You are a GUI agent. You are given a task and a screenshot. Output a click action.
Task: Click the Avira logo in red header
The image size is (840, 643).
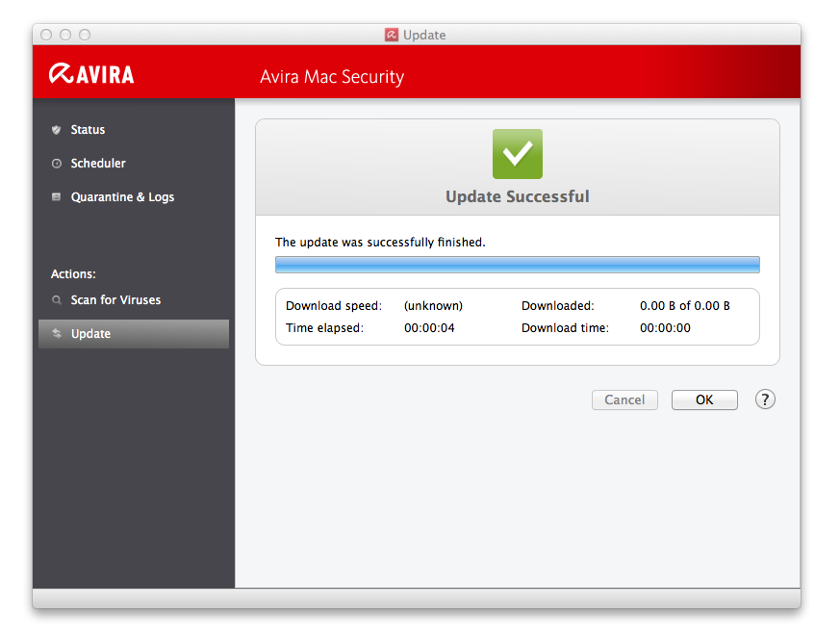(92, 74)
